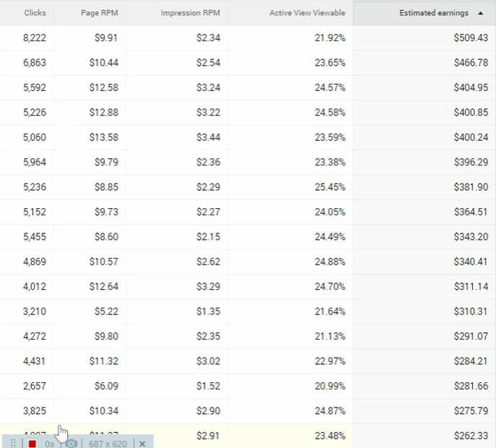
Task: Click the 2,657 clicks value
Action: pos(35,386)
